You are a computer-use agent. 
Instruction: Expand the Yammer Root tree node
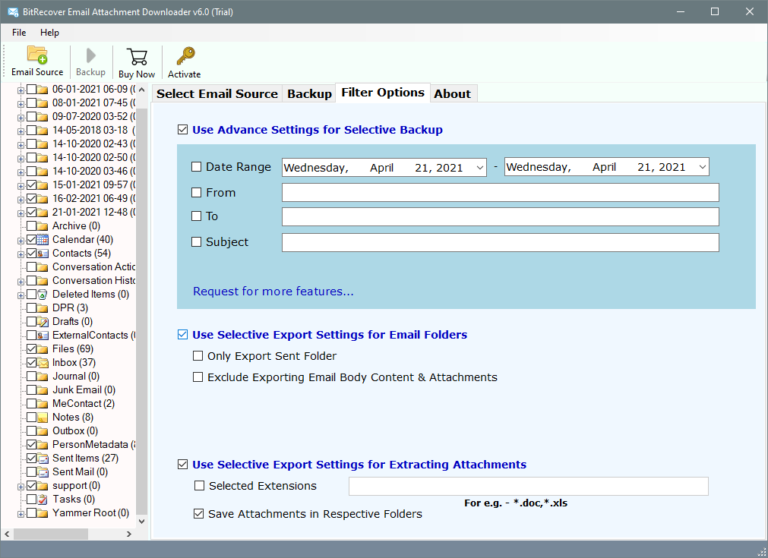pos(21,514)
